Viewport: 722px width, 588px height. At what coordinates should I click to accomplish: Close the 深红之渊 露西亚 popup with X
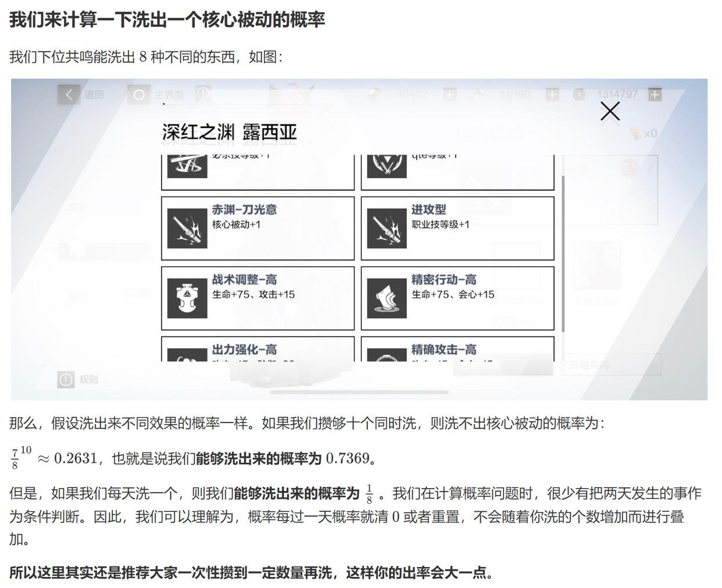coord(610,111)
